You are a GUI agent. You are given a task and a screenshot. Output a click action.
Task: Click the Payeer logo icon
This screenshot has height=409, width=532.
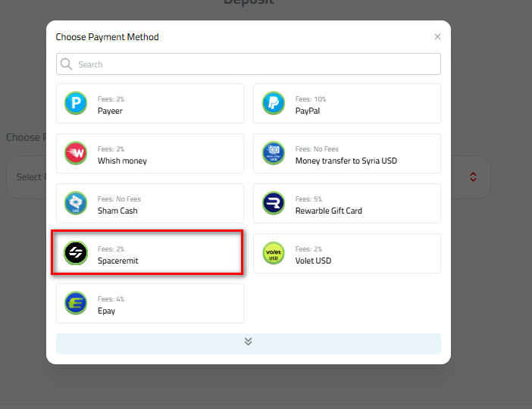(76, 103)
